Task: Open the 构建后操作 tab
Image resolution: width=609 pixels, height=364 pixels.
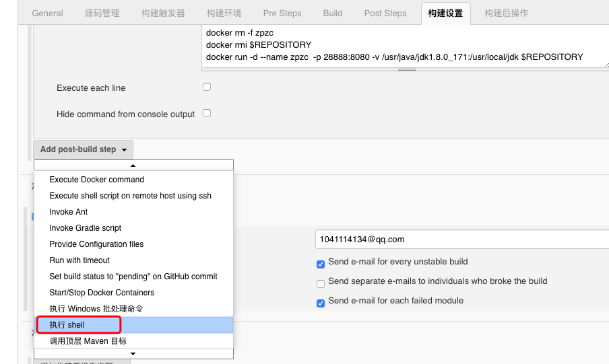Action: pos(506,13)
